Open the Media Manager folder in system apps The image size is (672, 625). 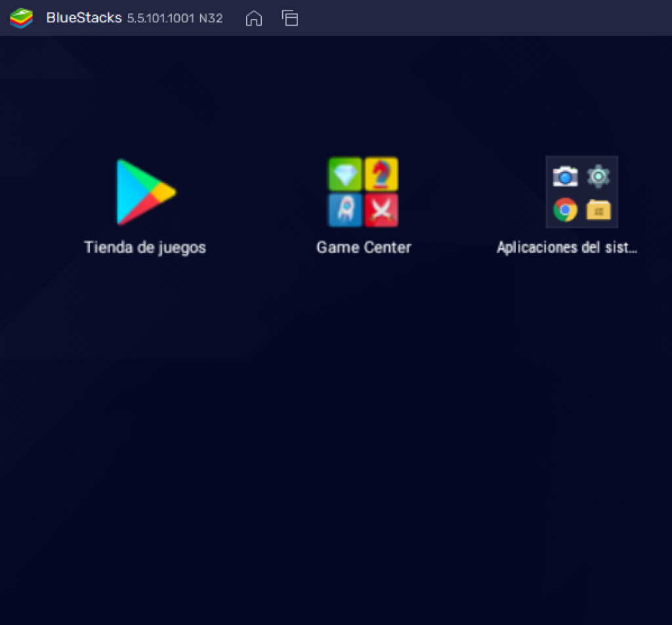pyautogui.click(x=599, y=209)
